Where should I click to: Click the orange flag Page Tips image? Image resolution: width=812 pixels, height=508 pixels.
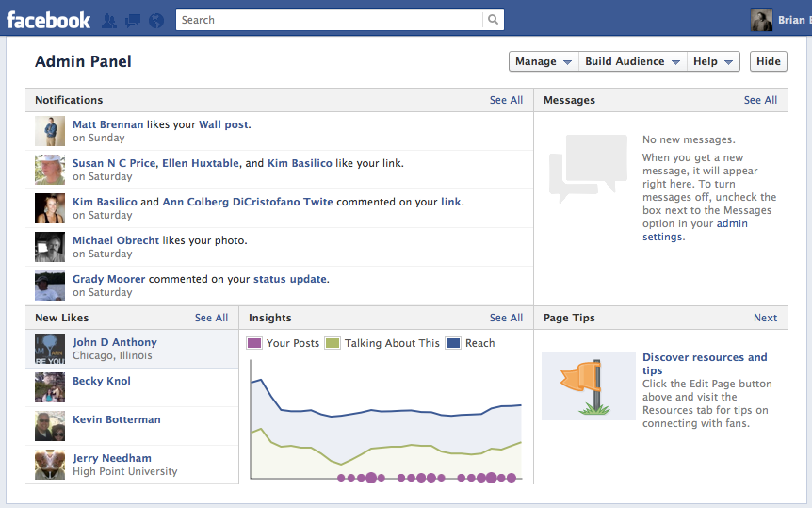[589, 386]
